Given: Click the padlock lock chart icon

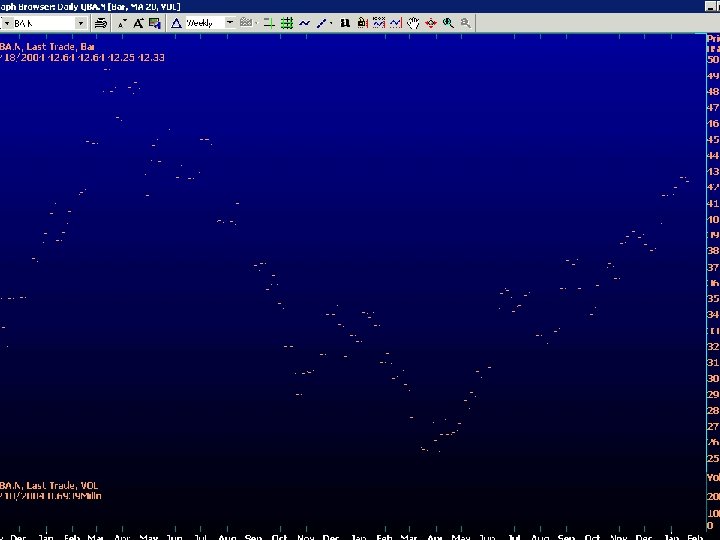Looking at the screenshot, I should (362, 23).
